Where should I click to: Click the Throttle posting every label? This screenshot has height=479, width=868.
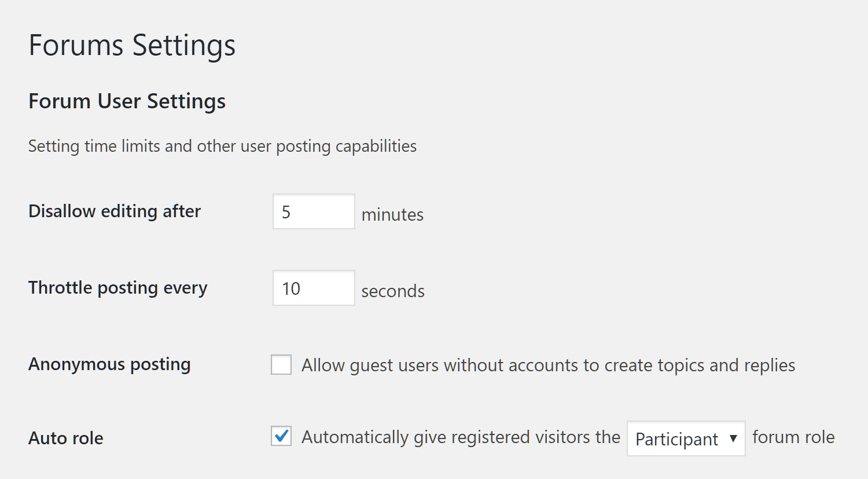click(117, 288)
